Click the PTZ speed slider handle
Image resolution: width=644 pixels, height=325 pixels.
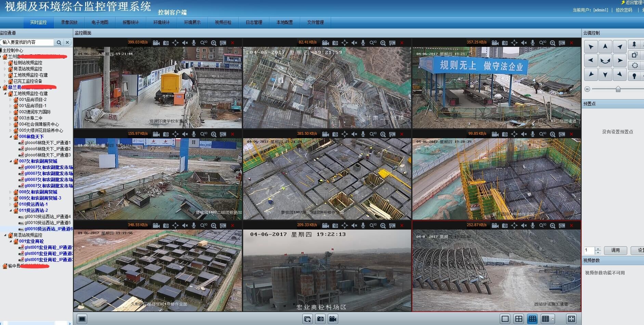tap(618, 89)
